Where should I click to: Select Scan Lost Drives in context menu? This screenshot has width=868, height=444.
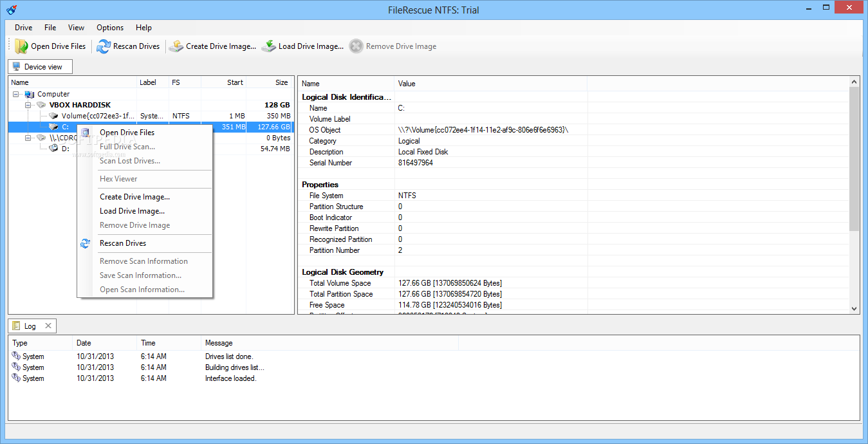[145, 161]
